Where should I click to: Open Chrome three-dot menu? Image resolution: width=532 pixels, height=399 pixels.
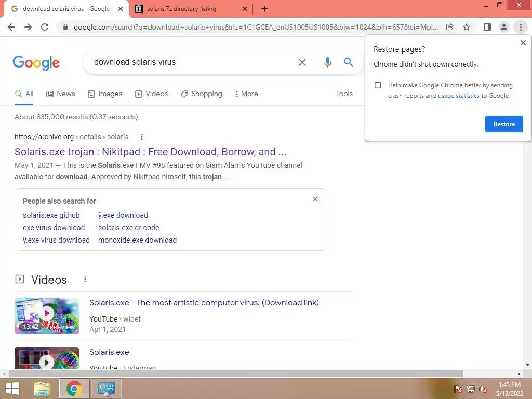(521, 27)
